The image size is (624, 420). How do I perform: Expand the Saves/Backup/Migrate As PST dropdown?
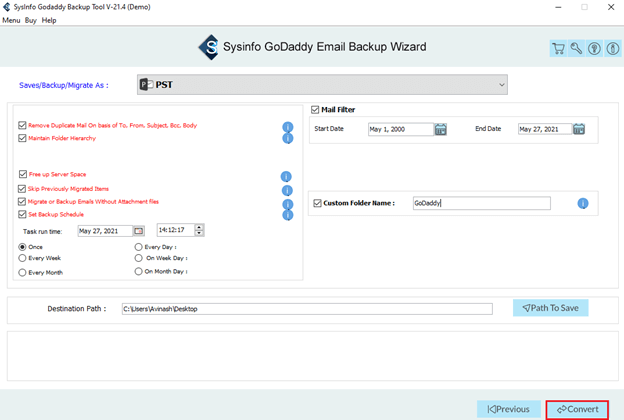point(501,85)
